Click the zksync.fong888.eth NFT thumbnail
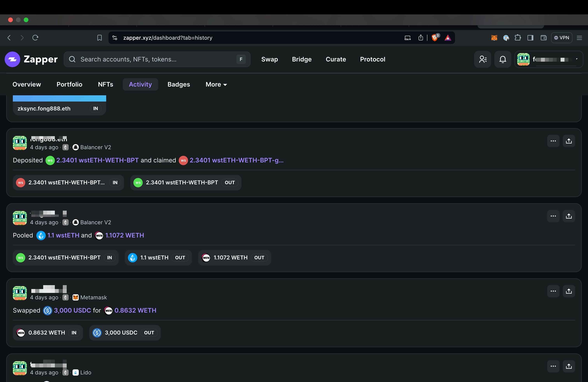The image size is (588, 382). coord(59,98)
